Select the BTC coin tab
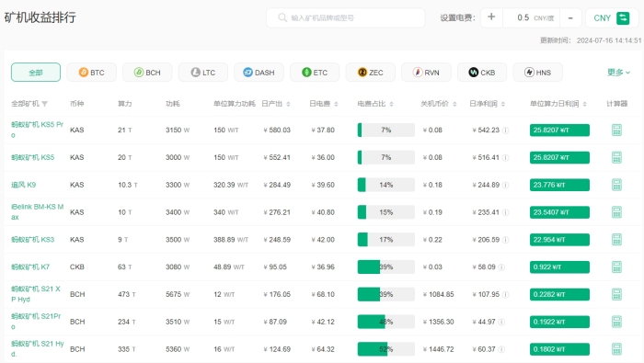Viewport: 644px width, 363px height. click(x=92, y=73)
